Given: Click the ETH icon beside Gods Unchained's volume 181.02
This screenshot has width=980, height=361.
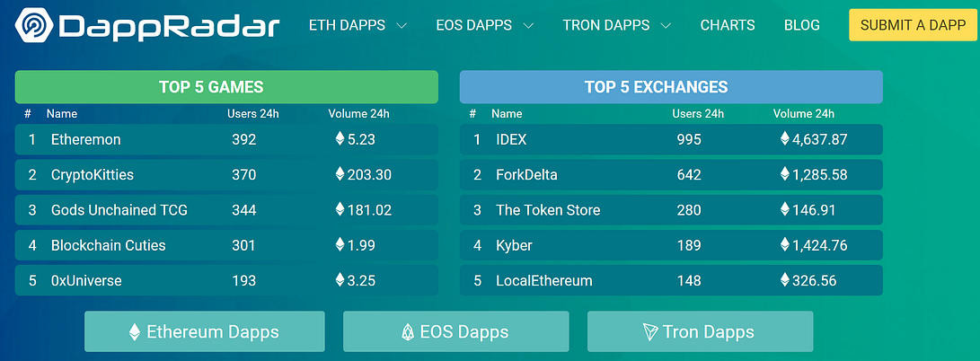Looking at the screenshot, I should tap(340, 209).
